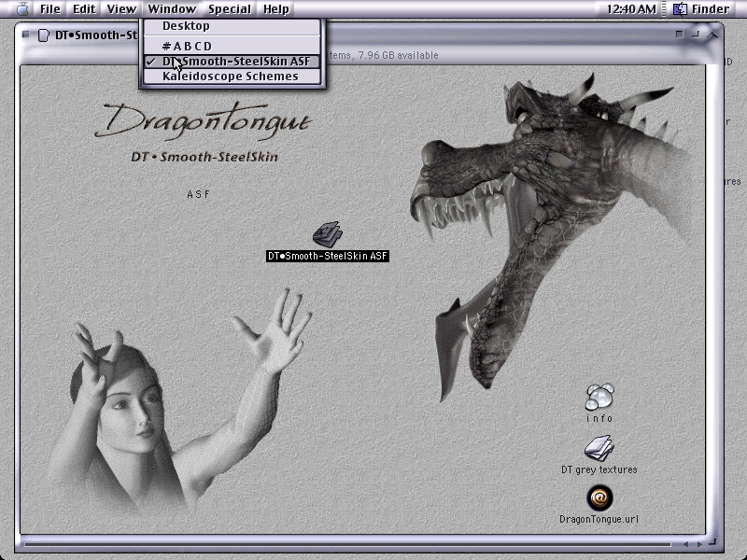The image size is (747, 560).
Task: Click the scroll left arrow
Action: pyautogui.click(x=685, y=544)
